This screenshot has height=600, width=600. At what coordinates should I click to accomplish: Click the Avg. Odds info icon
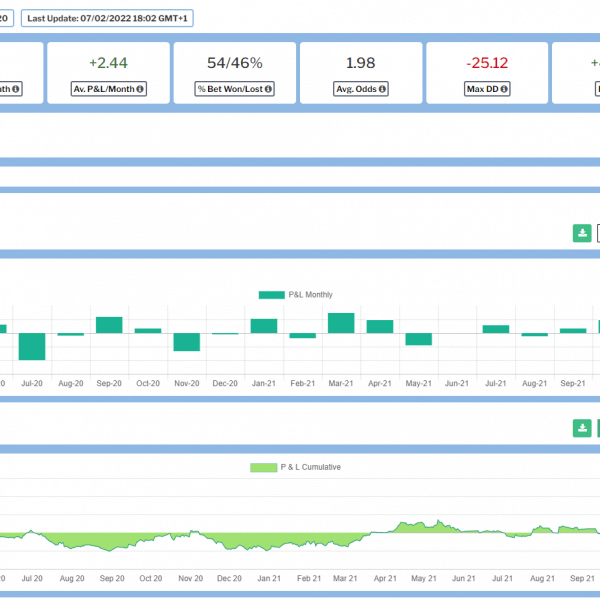pyautogui.click(x=382, y=89)
